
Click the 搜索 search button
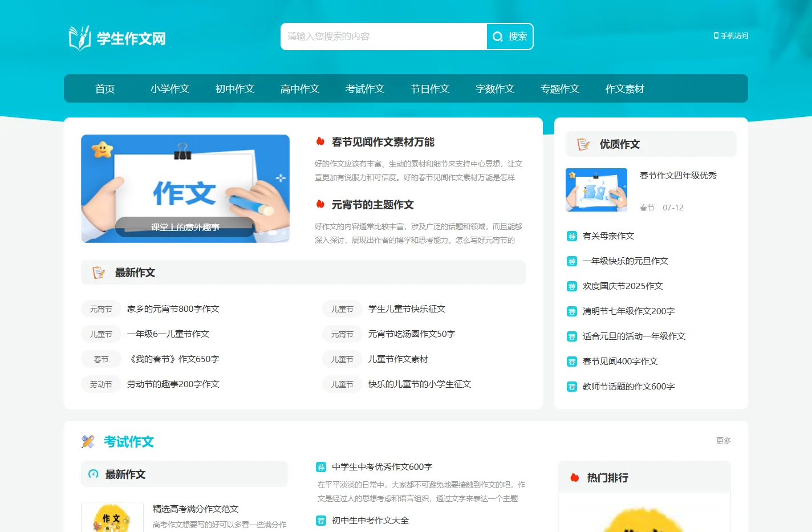point(510,36)
